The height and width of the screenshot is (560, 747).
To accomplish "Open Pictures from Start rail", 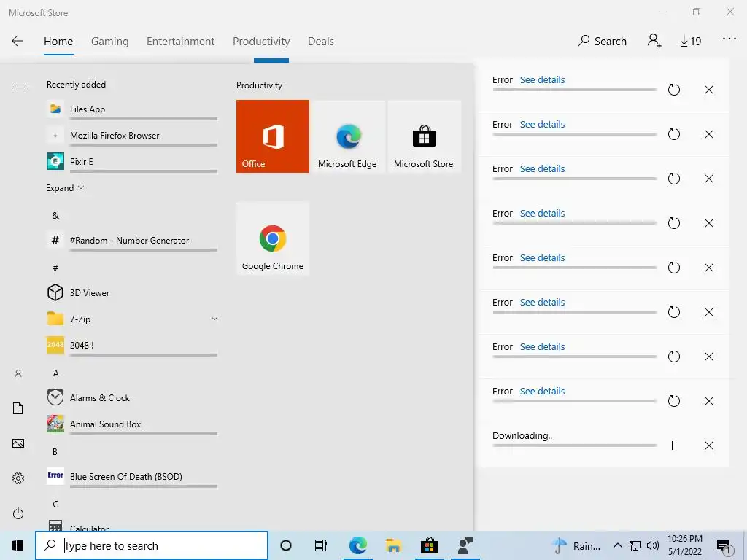I will click(x=18, y=444).
